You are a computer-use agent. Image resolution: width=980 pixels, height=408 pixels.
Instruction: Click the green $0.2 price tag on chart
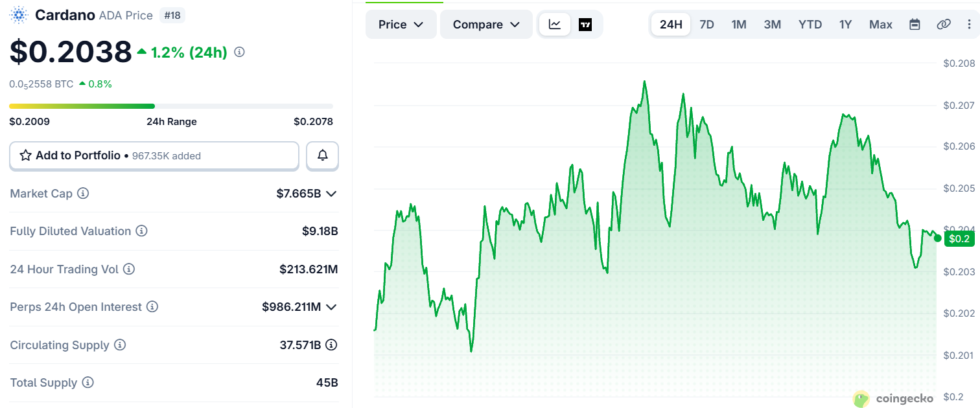point(959,238)
